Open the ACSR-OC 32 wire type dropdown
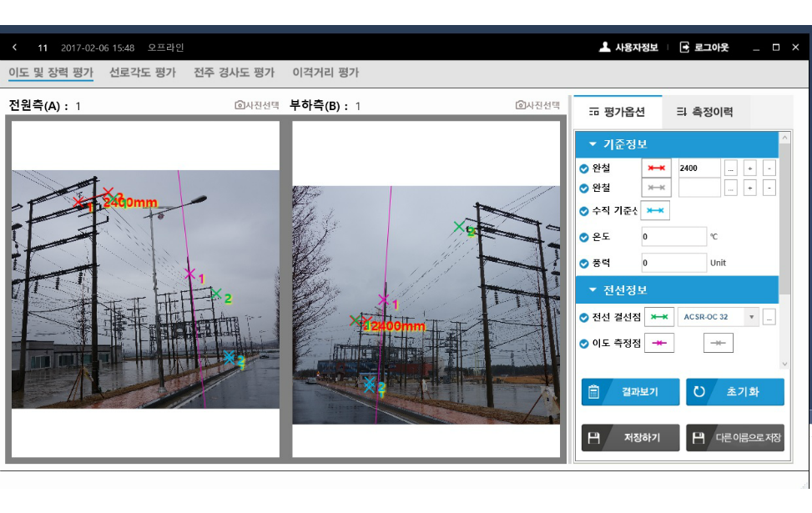Screen dimensions: 812x513 click(751, 317)
